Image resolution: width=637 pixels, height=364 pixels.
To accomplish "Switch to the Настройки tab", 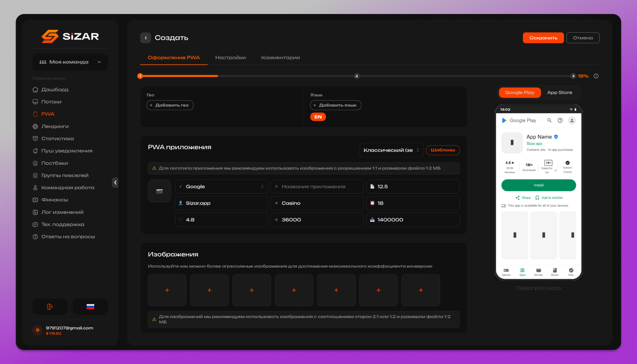I will (x=231, y=58).
